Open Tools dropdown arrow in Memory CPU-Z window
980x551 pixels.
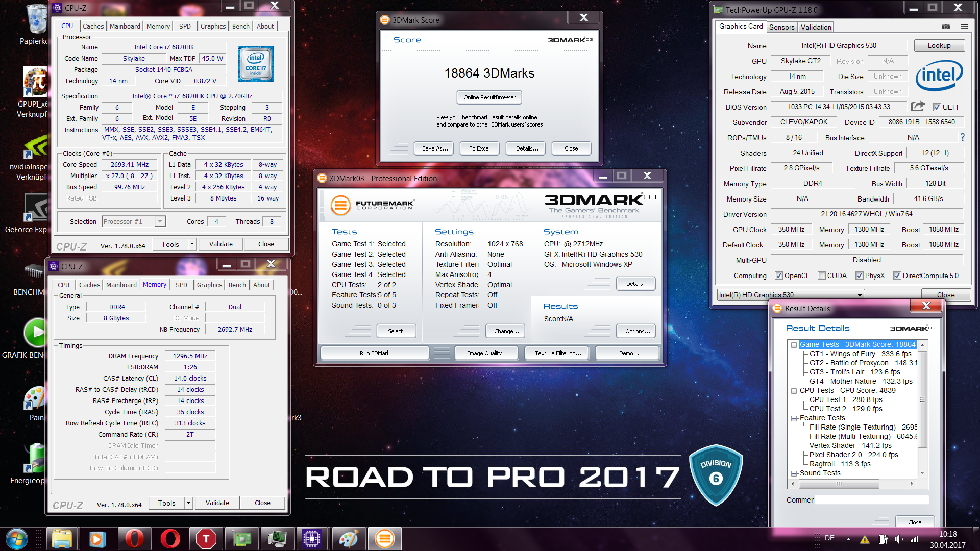click(188, 503)
